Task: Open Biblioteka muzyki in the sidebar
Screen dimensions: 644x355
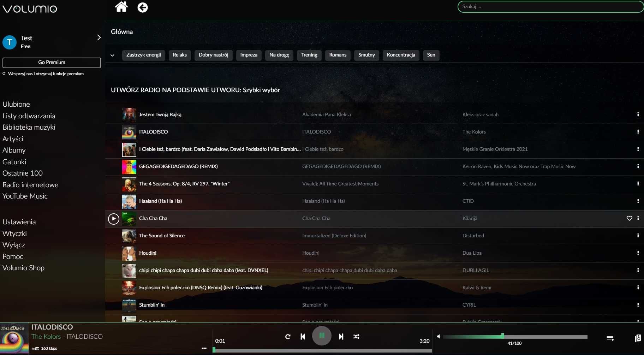Action: click(x=29, y=127)
